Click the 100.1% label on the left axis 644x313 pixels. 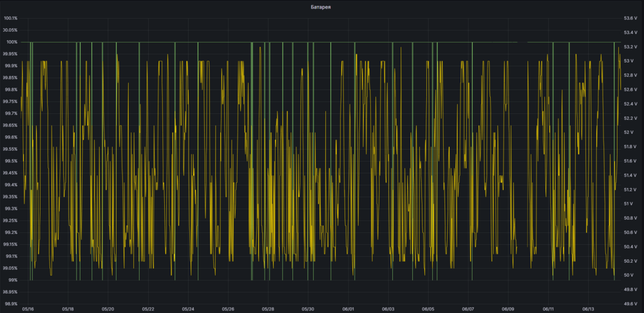click(x=11, y=18)
